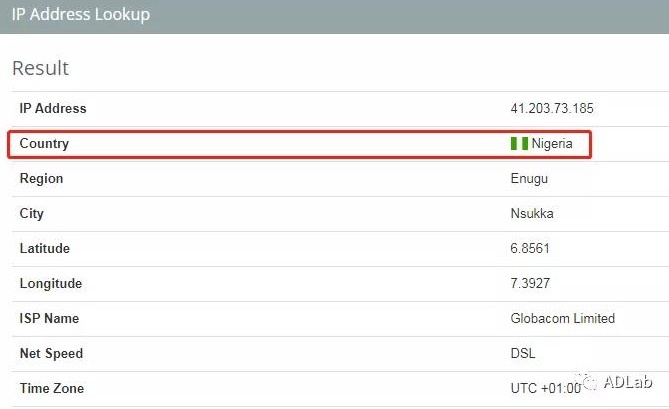The image size is (669, 409).
Task: Click the IP Address Lookup header title
Action: pyautogui.click(x=81, y=15)
